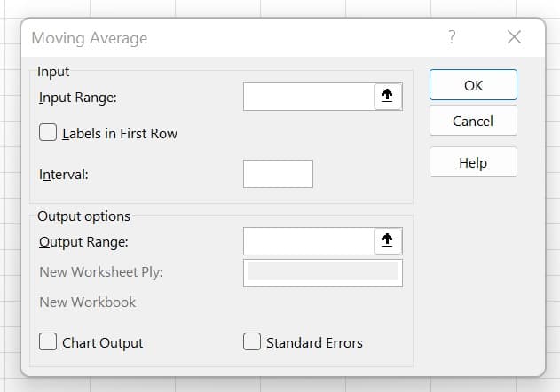Click inside the Input Range text box

pyautogui.click(x=307, y=98)
